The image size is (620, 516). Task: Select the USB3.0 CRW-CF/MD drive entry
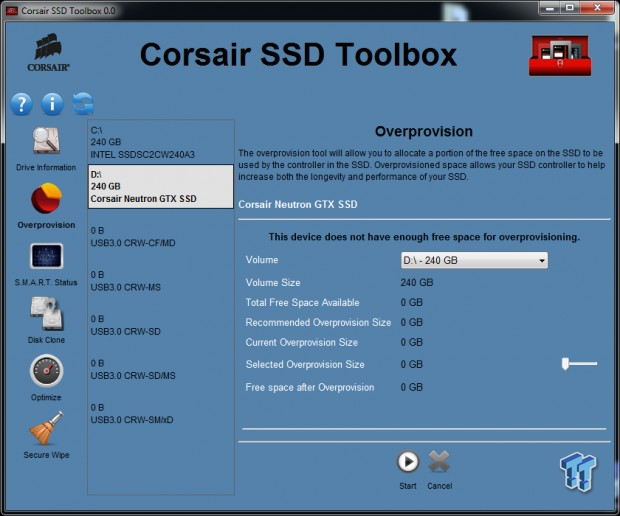[x=161, y=236]
